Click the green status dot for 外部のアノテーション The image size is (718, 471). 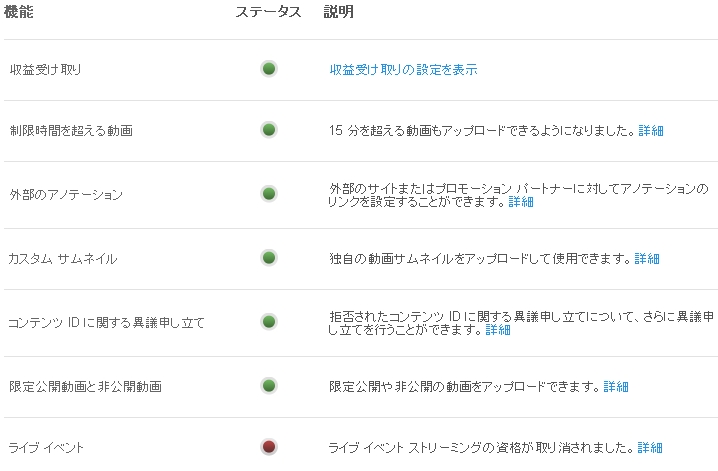pyautogui.click(x=269, y=194)
